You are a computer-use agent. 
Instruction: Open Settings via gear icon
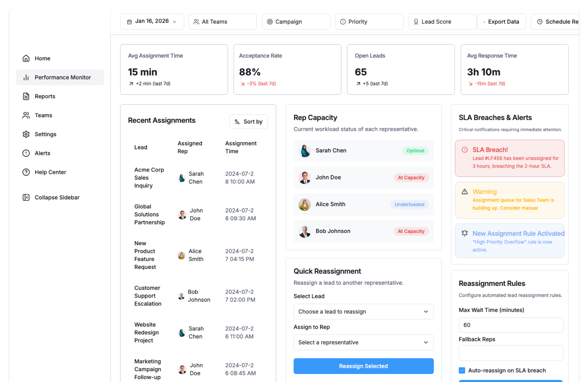pyautogui.click(x=26, y=134)
